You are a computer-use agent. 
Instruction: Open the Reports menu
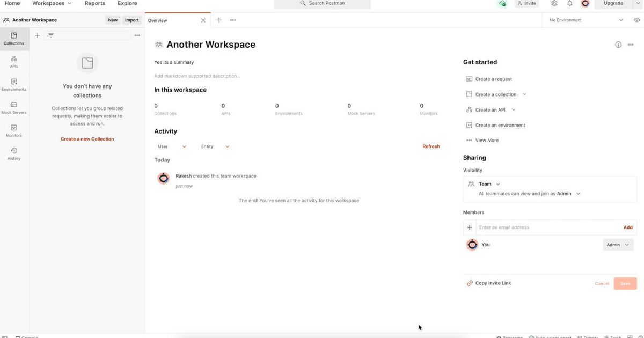(x=95, y=3)
